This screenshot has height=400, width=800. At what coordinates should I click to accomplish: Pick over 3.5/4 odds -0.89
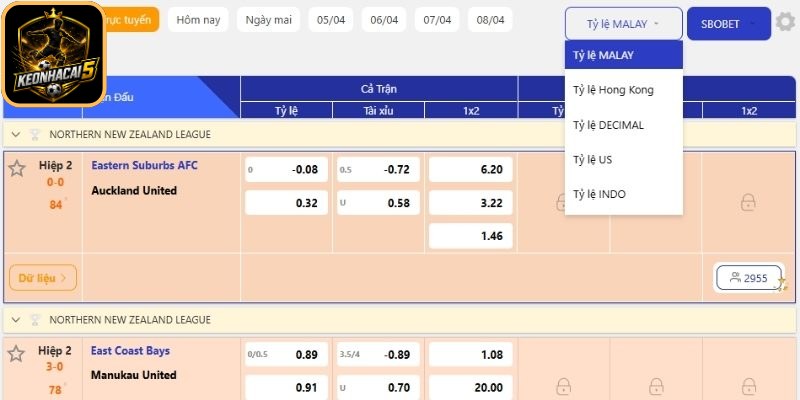[x=378, y=355]
